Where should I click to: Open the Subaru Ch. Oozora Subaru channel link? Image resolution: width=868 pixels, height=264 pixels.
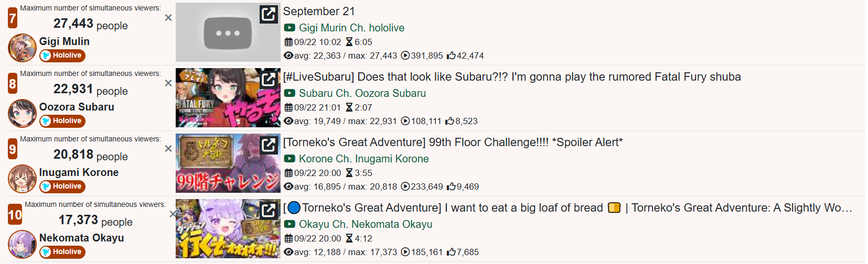click(x=362, y=93)
